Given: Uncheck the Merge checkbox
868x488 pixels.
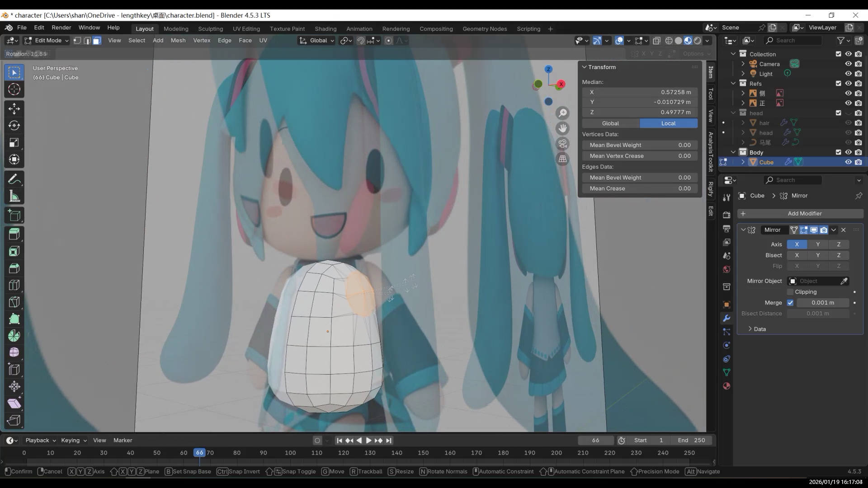Looking at the screenshot, I should 790,303.
